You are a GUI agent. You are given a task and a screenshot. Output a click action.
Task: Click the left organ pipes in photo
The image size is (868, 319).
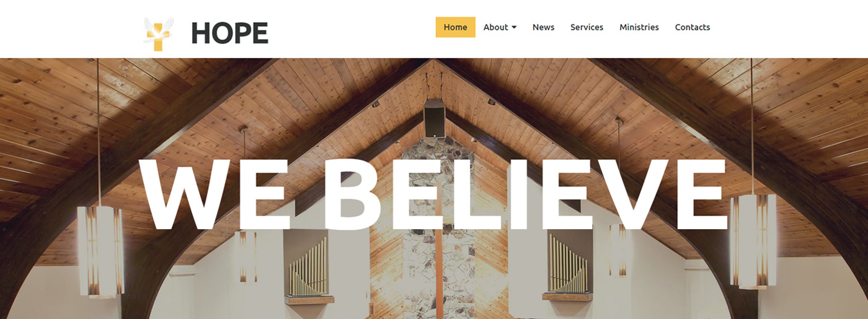click(308, 268)
